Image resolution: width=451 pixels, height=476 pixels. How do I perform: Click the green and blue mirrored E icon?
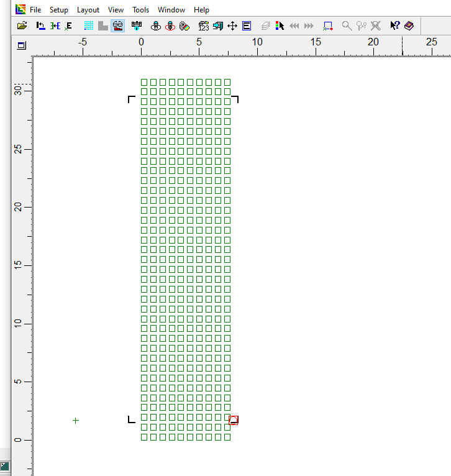[x=55, y=26]
